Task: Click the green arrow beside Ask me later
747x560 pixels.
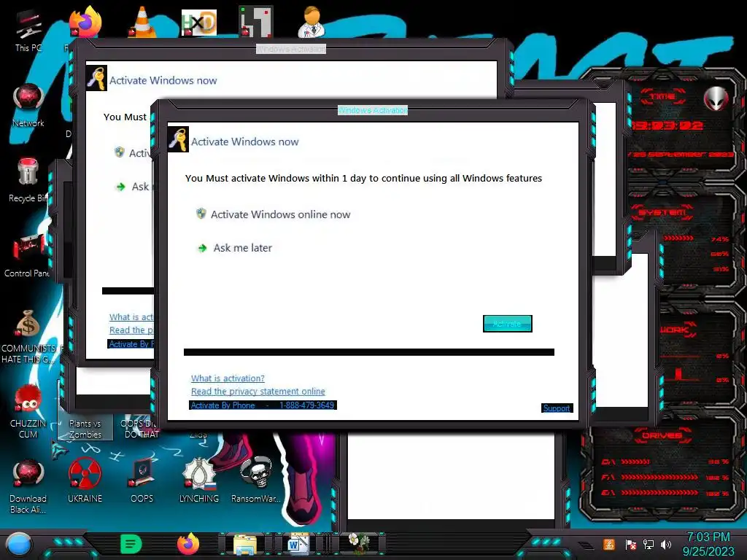Action: point(203,248)
